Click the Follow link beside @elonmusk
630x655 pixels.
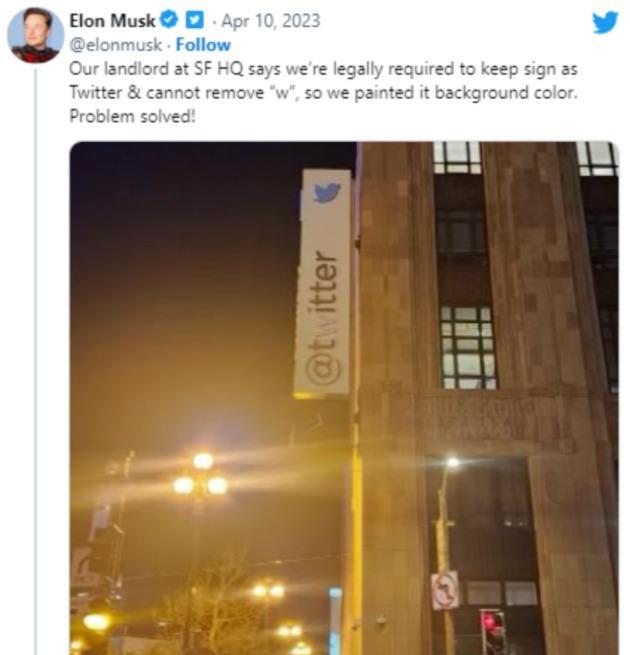(x=203, y=45)
